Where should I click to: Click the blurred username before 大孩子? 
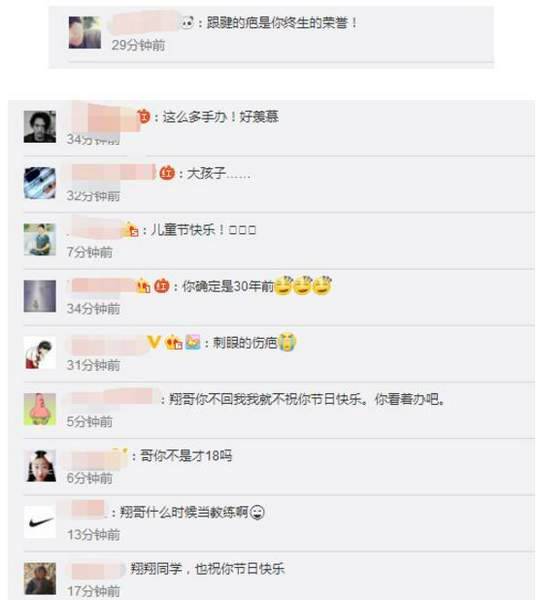click(x=113, y=172)
